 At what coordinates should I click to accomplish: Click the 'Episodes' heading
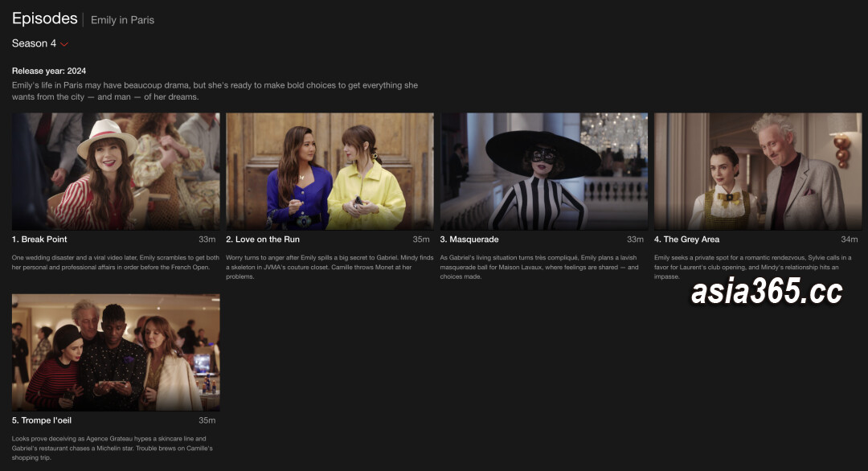point(45,18)
